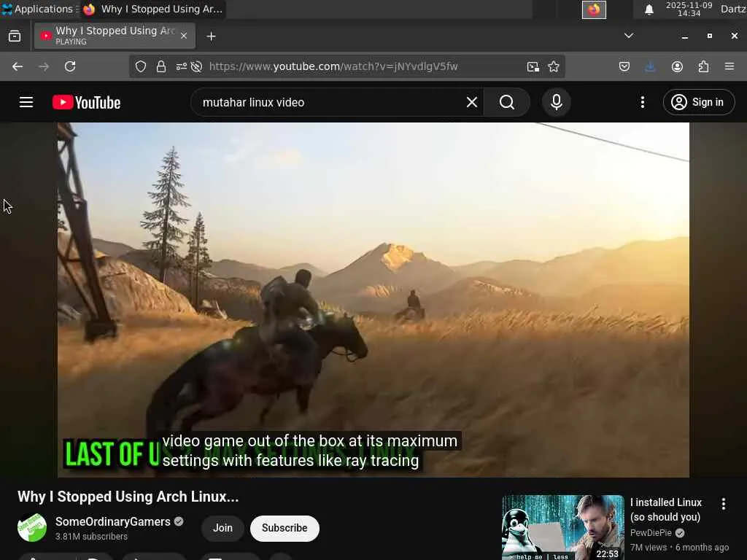Subscribe to the SomeOrdinaryGamers channel

tap(285, 528)
